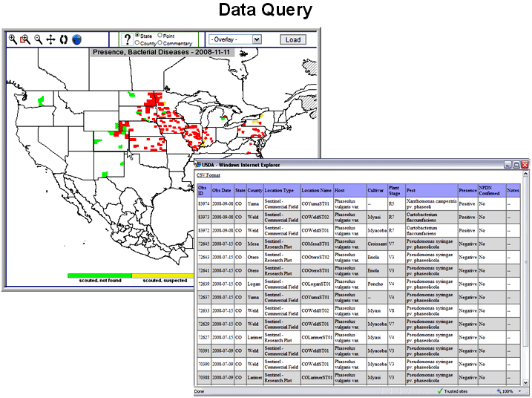This screenshot has height=398, width=532.
Task: Click the globe full extent icon
Action: (x=76, y=39)
